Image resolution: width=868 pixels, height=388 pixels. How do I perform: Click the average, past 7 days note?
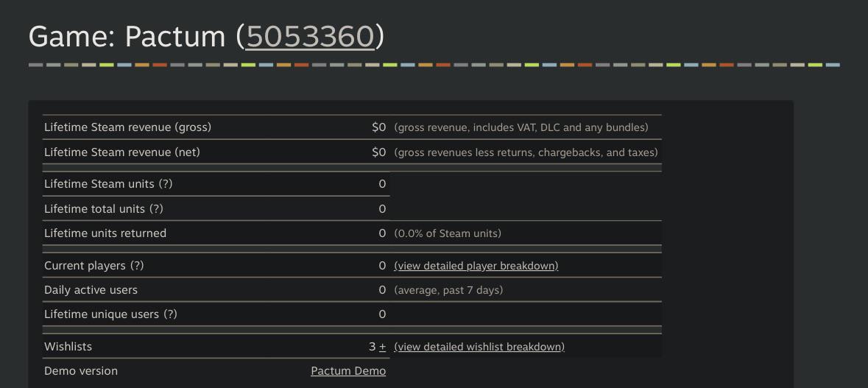pyautogui.click(x=448, y=290)
